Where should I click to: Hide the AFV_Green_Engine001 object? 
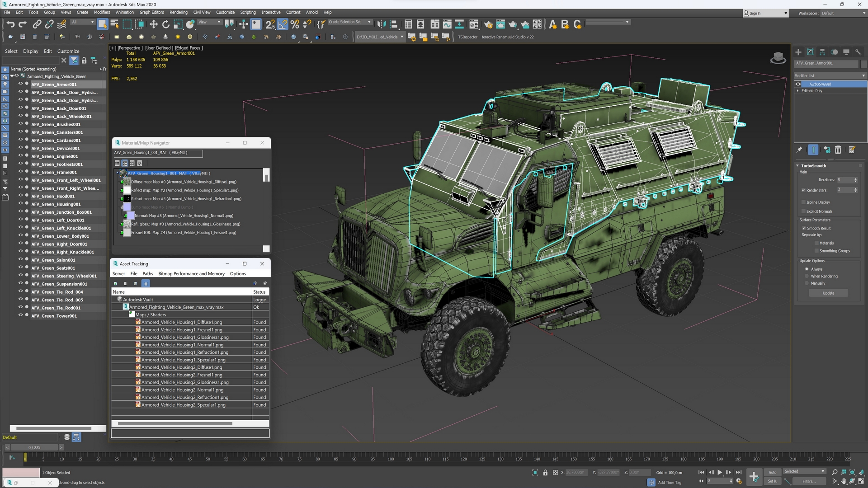pos(20,156)
